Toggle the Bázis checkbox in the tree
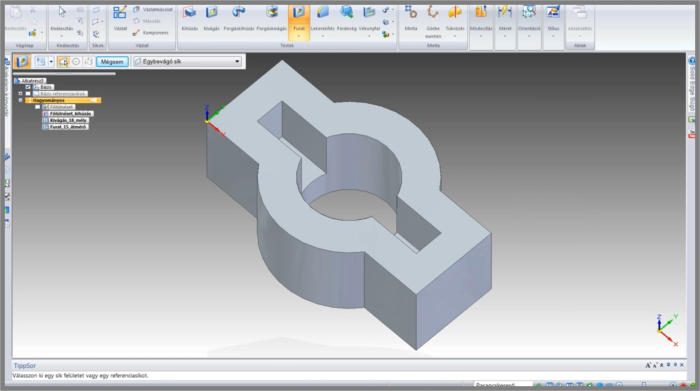The height and width of the screenshot is (391, 700). [28, 87]
